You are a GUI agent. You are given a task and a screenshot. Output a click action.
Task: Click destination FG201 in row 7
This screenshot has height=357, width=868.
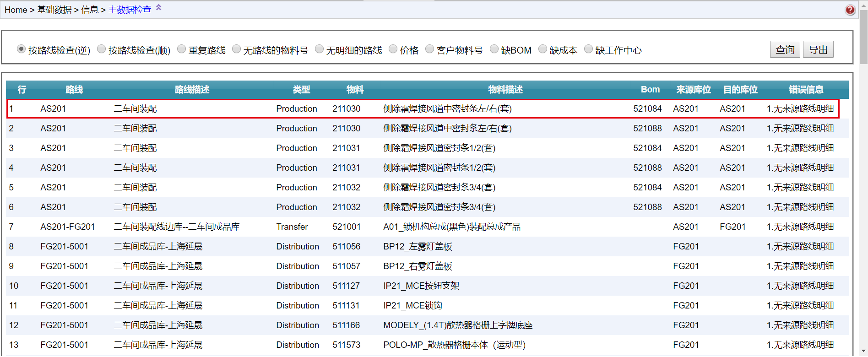click(732, 227)
